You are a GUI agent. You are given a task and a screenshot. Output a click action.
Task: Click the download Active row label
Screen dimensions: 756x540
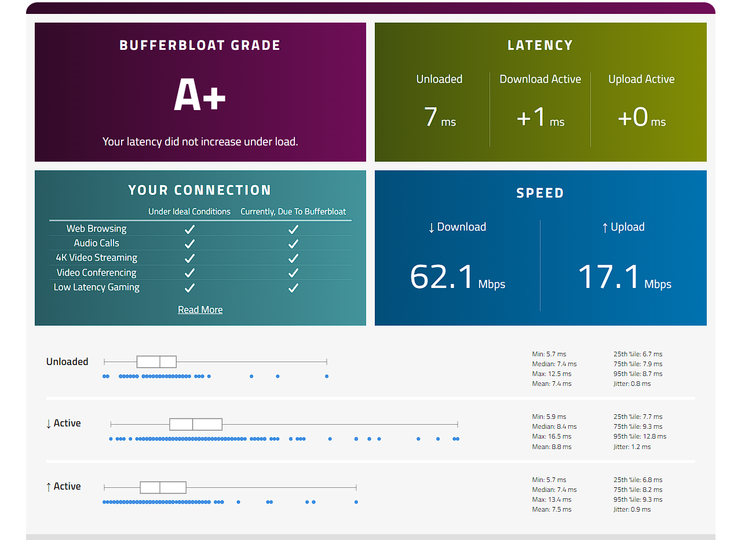pos(63,424)
